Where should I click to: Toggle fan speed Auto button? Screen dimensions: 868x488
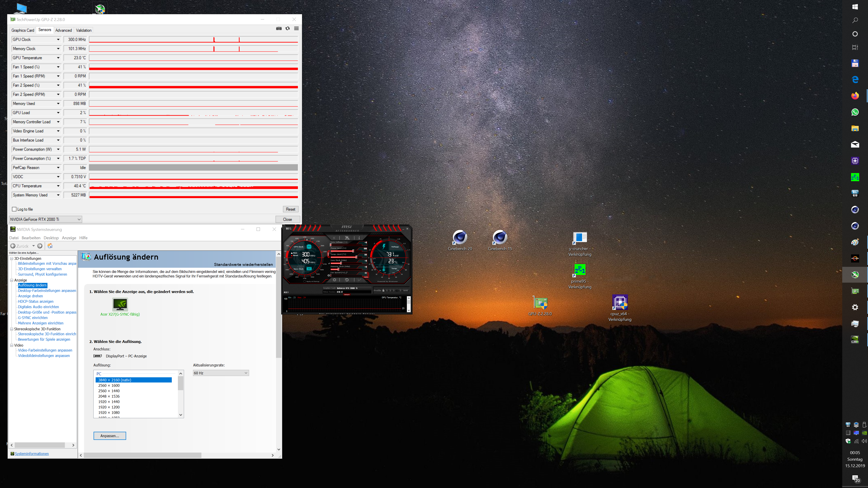tap(366, 277)
